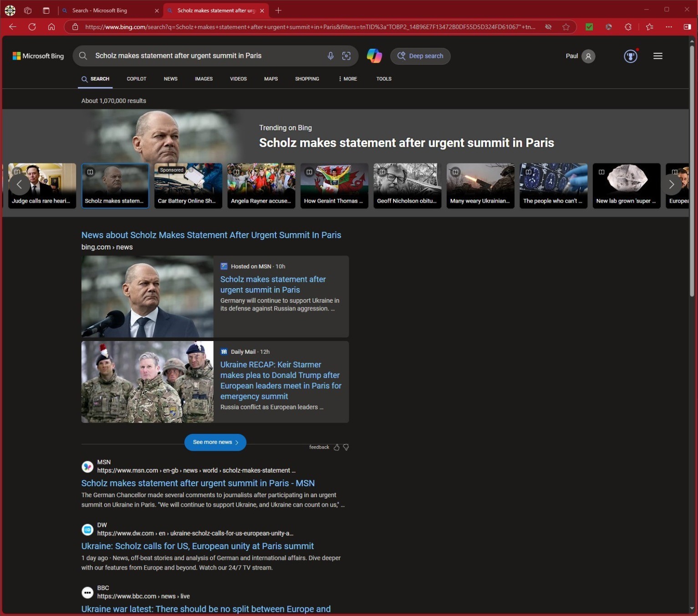This screenshot has height=616, width=698.
Task: Open the tab actions menu icon
Action: point(46,10)
